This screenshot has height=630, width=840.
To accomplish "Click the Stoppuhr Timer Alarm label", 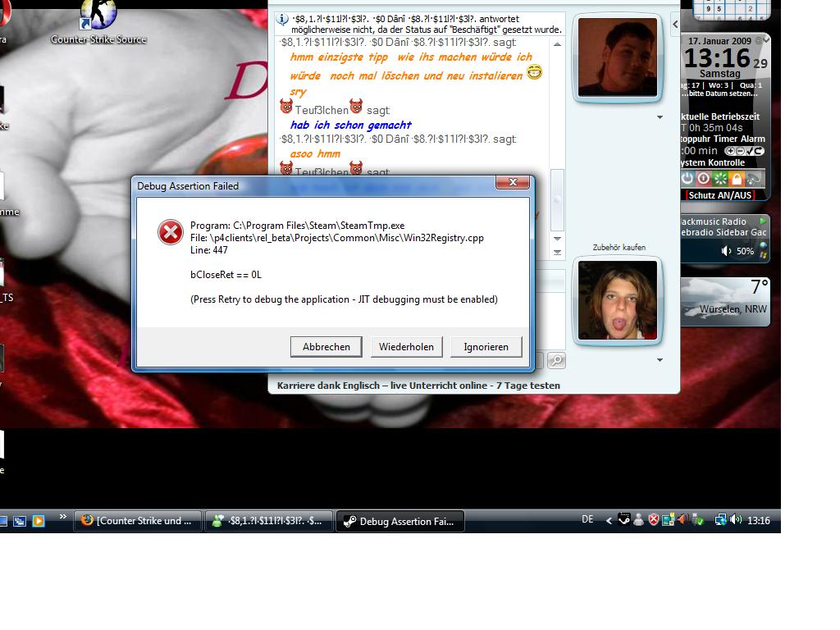I will coord(723,139).
